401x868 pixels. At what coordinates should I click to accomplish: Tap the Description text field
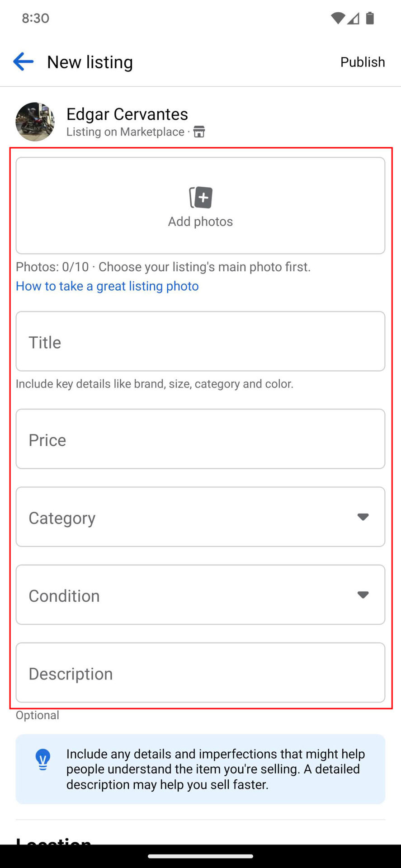(200, 673)
